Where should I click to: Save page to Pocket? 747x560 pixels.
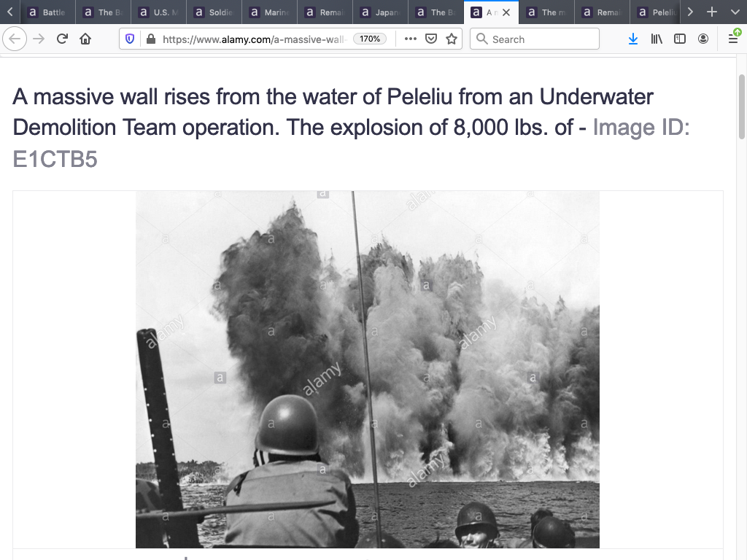click(431, 39)
